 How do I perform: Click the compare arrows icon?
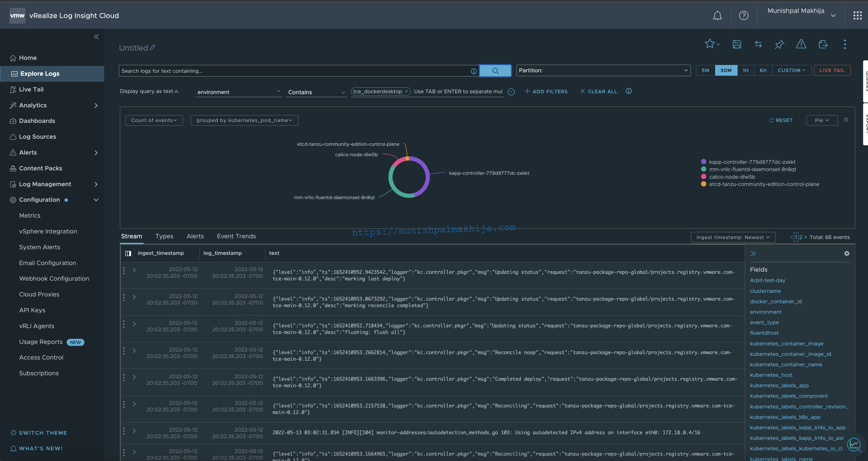click(x=758, y=44)
